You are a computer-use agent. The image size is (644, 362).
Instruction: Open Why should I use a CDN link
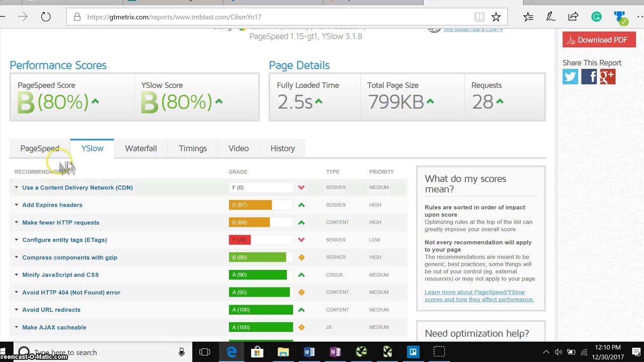(x=473, y=30)
